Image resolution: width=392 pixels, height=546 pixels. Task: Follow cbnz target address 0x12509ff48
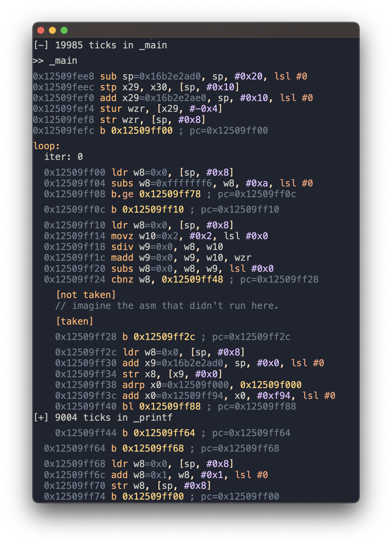[192, 280]
